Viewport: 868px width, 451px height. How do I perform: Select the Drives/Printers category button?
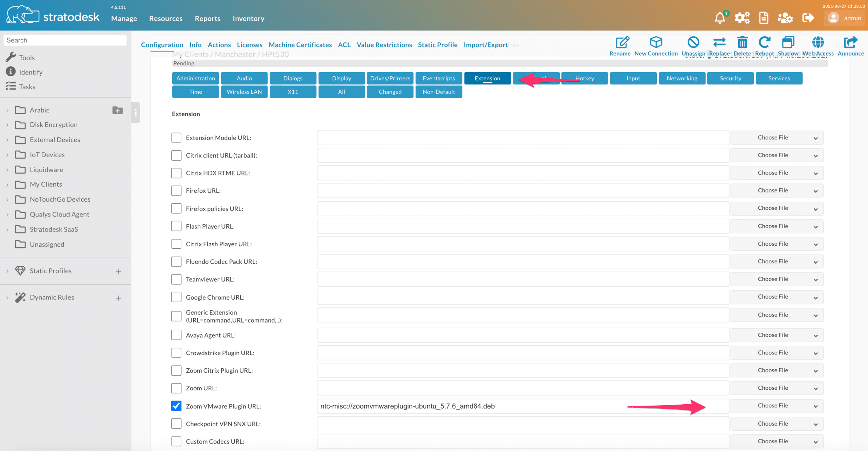pos(390,78)
